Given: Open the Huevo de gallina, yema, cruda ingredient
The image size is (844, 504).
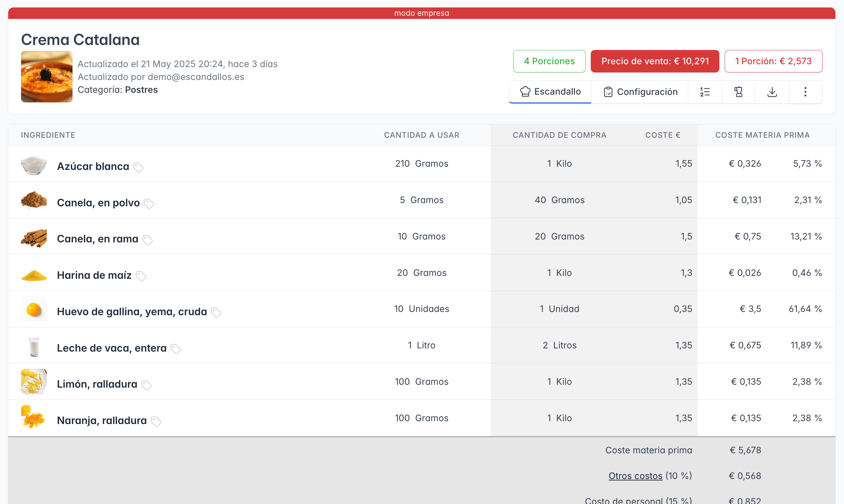Looking at the screenshot, I should coord(132,312).
